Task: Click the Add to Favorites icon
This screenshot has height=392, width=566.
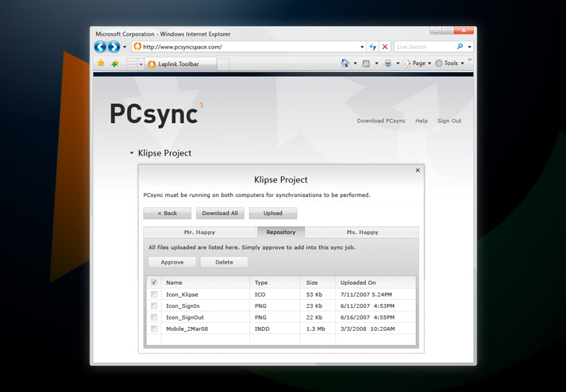Action: pos(114,63)
